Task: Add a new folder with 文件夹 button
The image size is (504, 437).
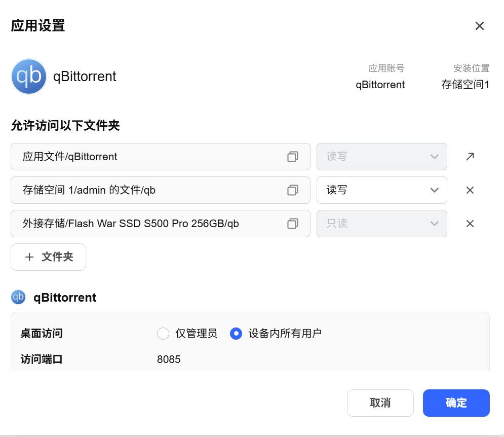Action: tap(48, 257)
